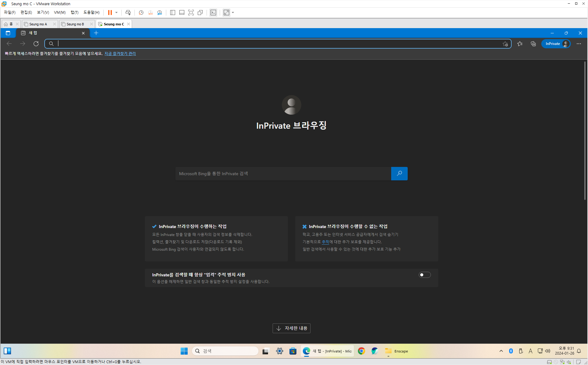Switch to the Seung mo B tab

click(x=75, y=24)
